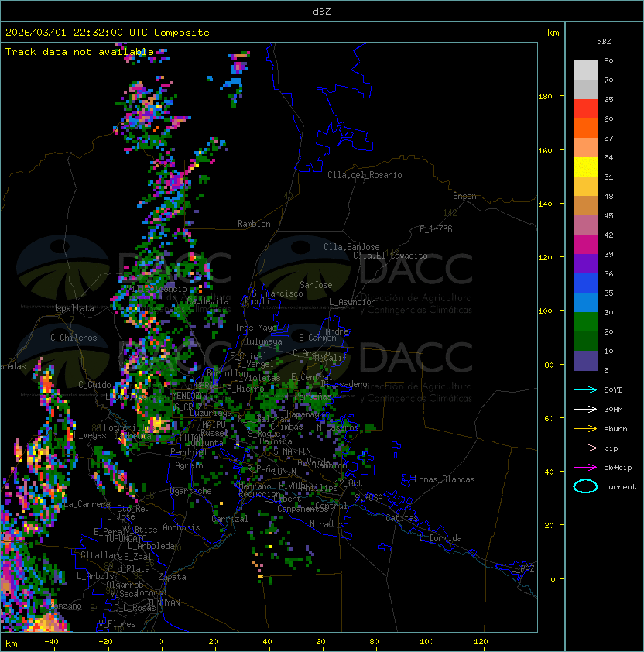Screen dimensions: 644x652
Task: Select the magenta 39 dBZ legend swatch
Action: (x=585, y=245)
